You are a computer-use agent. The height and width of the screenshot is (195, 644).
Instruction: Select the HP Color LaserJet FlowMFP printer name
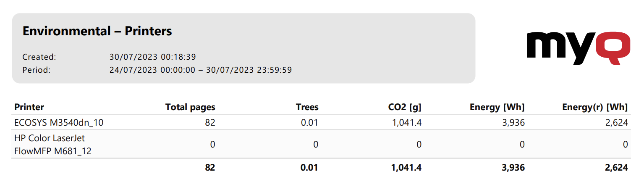52,144
